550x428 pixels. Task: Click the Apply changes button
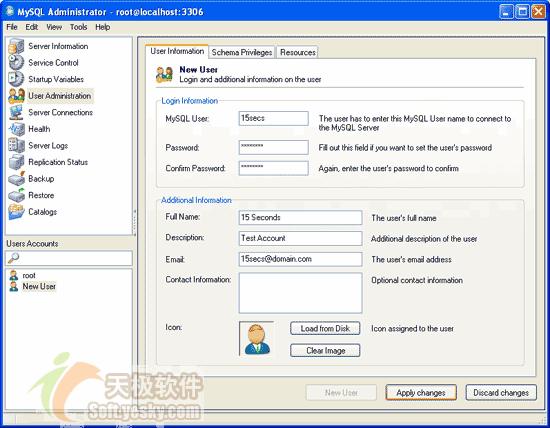click(x=421, y=393)
